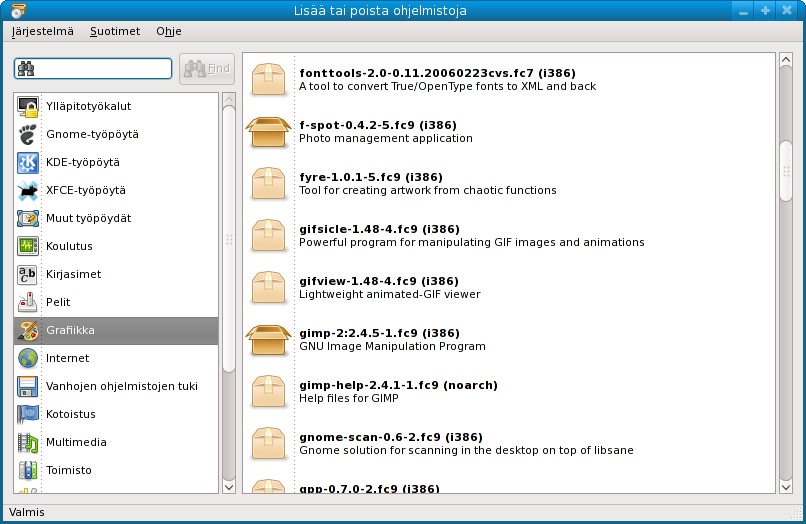Select the gnome-scan-0.6-2.fc9 package entry
The width and height of the screenshot is (806, 524).
464,443
